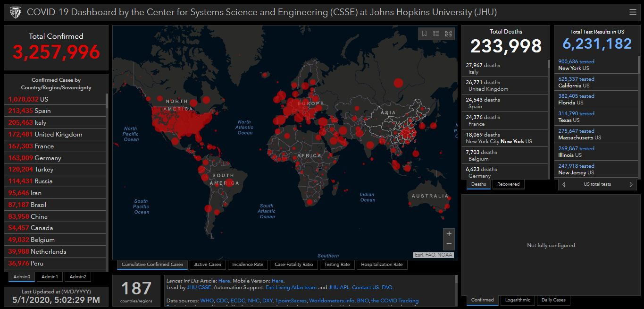644x309 pixels.
Task: Click the bookmarks icon on the map
Action: pos(424,34)
